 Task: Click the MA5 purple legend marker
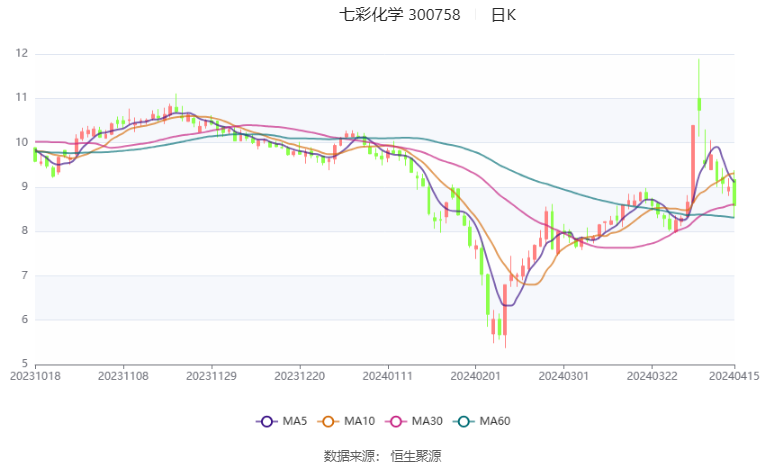pyautogui.click(x=265, y=422)
